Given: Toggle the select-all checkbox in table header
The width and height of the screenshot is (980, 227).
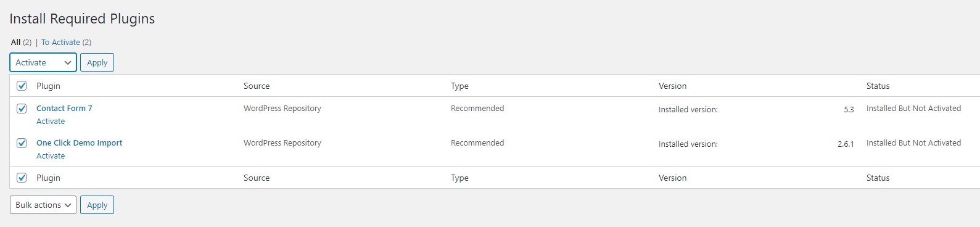Looking at the screenshot, I should pos(22,86).
